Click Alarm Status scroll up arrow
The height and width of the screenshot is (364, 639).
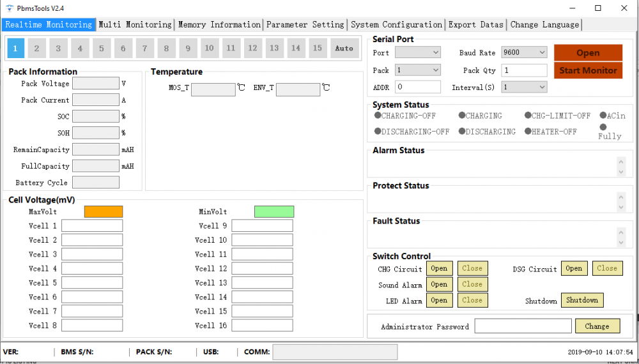[620, 162]
